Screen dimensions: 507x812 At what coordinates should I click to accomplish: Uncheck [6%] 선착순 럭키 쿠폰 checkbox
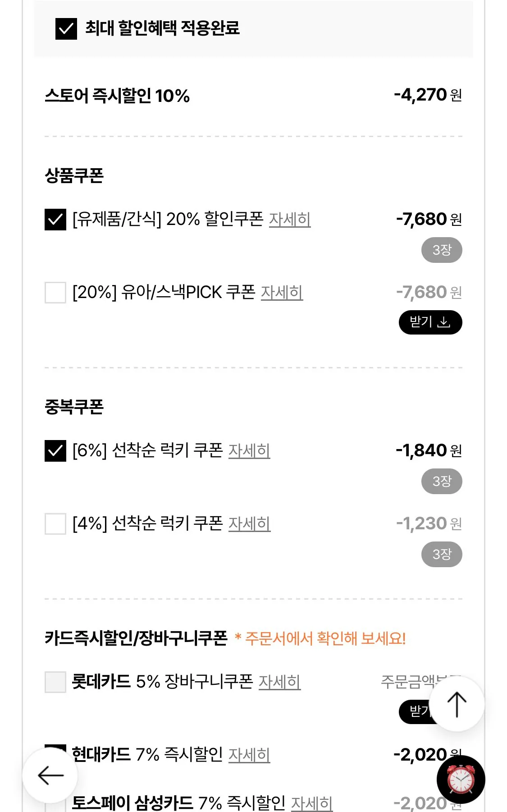click(55, 451)
